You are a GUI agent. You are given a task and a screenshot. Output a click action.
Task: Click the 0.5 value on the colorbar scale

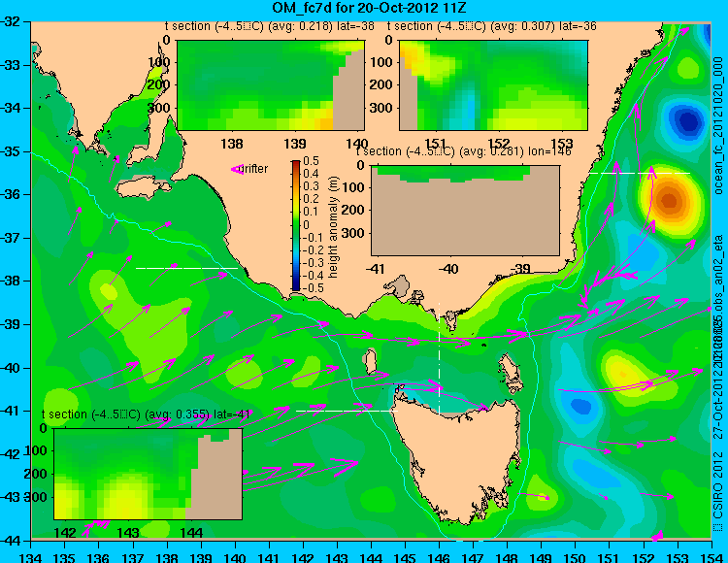tap(311, 161)
